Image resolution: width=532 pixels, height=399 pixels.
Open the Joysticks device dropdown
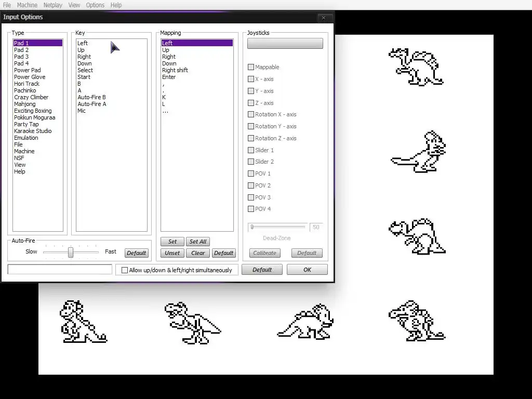pos(285,44)
